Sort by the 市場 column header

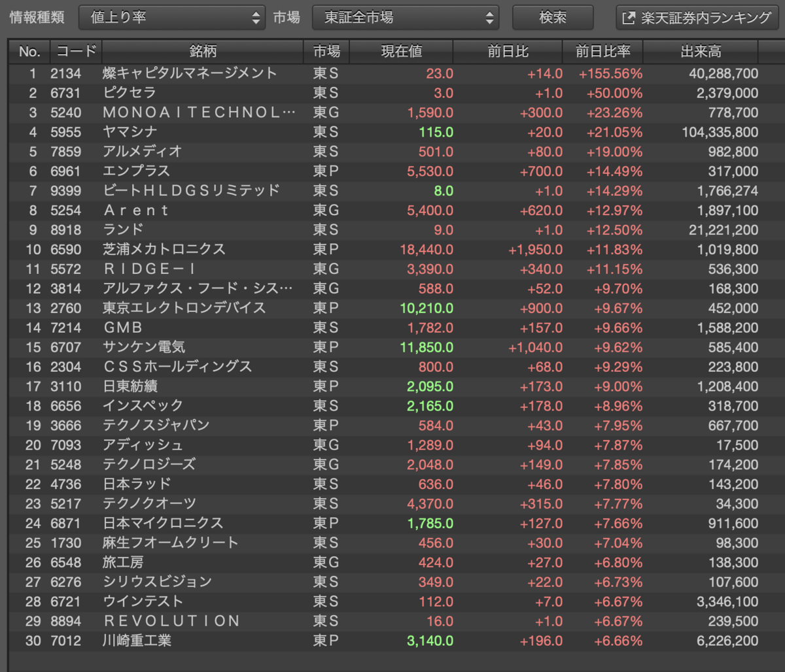[x=326, y=52]
